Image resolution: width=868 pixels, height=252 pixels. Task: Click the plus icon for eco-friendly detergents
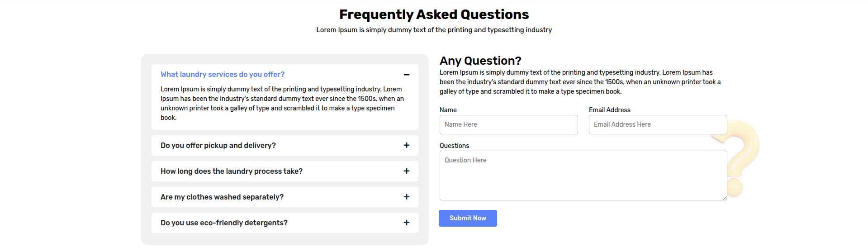(406, 223)
